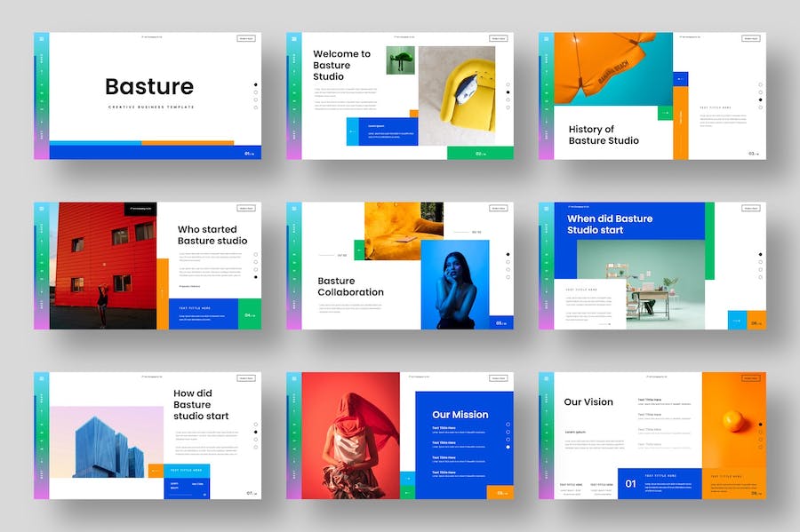Click top-right outlined button on Basture title slide
Viewport: 800px width, 532px height.
[x=246, y=38]
